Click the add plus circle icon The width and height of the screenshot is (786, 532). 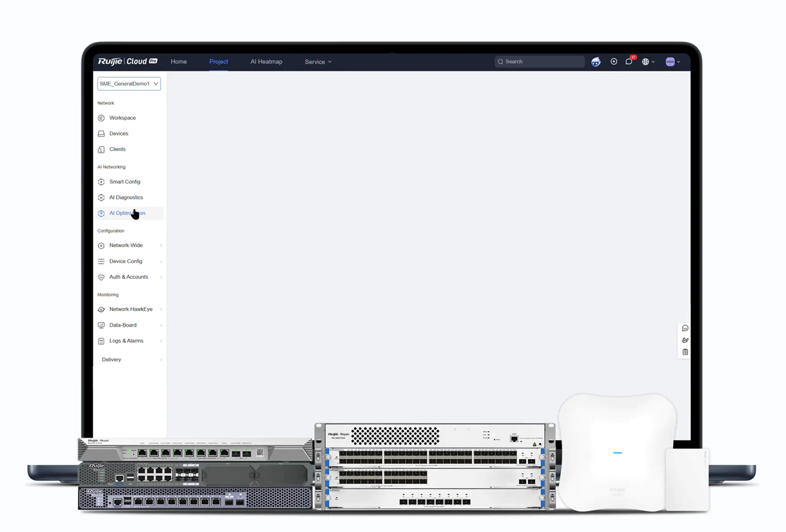pos(614,62)
